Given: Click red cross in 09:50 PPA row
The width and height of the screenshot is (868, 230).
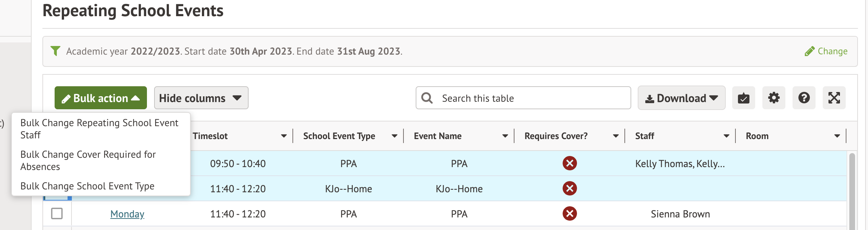Looking at the screenshot, I should pyautogui.click(x=569, y=163).
